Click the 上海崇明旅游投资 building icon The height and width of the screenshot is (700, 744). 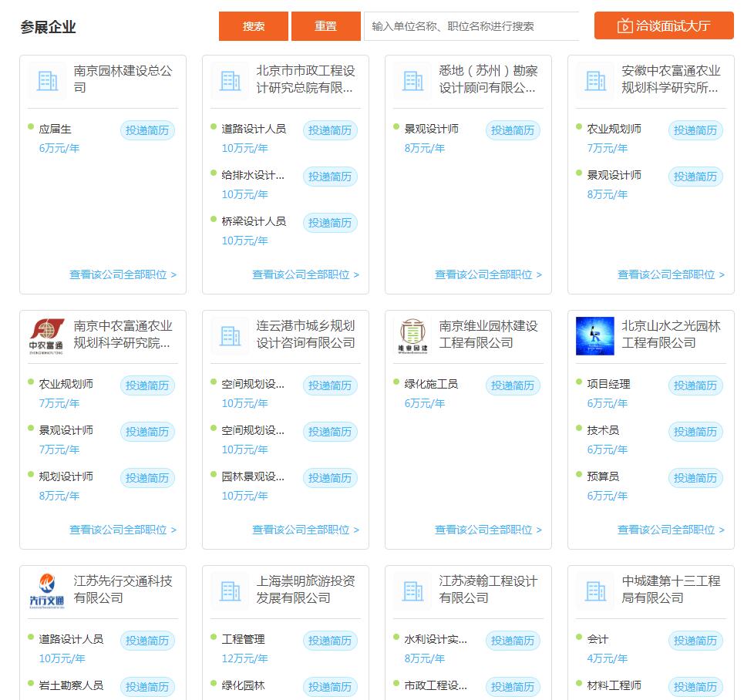230,591
